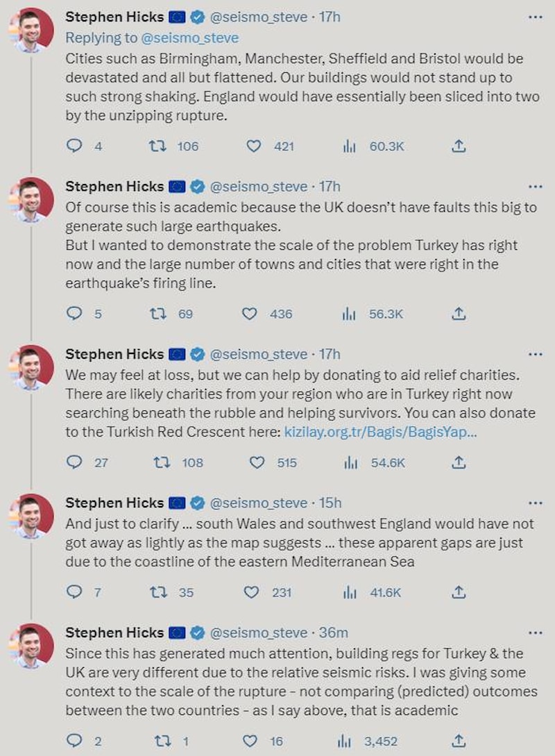Like the tweet with 421 likes

255,146
